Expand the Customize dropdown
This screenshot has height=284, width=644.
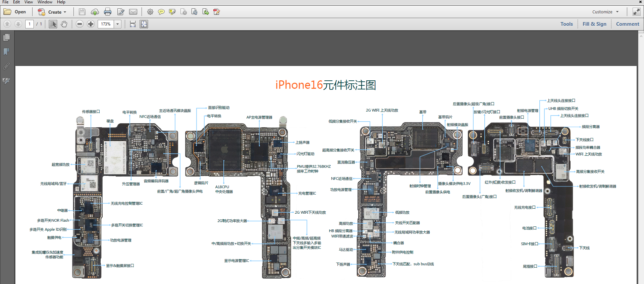point(605,12)
